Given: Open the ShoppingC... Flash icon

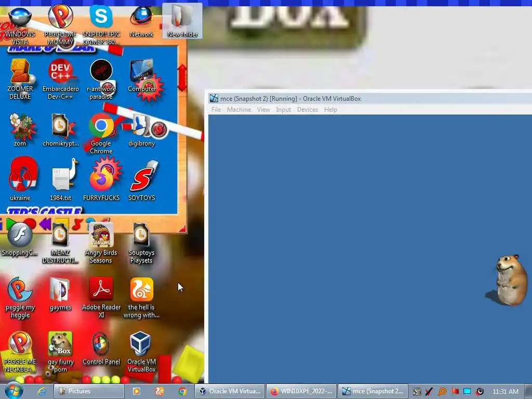Looking at the screenshot, I should [x=20, y=239].
